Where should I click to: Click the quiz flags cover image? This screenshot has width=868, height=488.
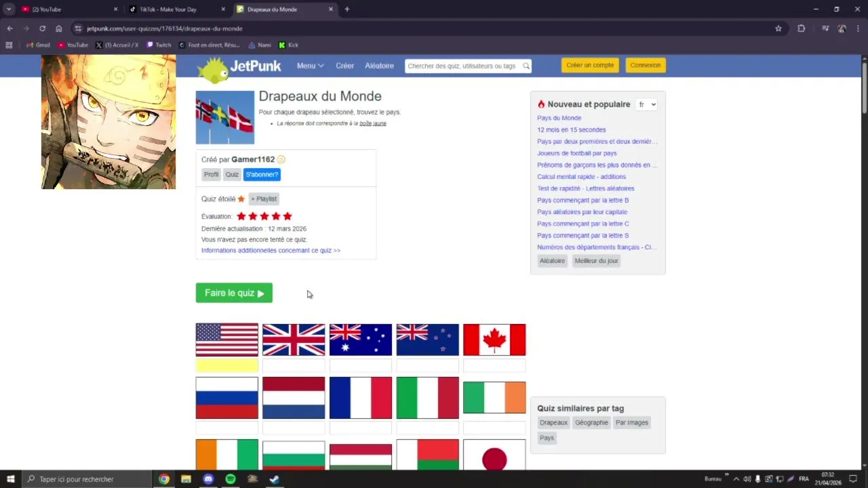225,117
